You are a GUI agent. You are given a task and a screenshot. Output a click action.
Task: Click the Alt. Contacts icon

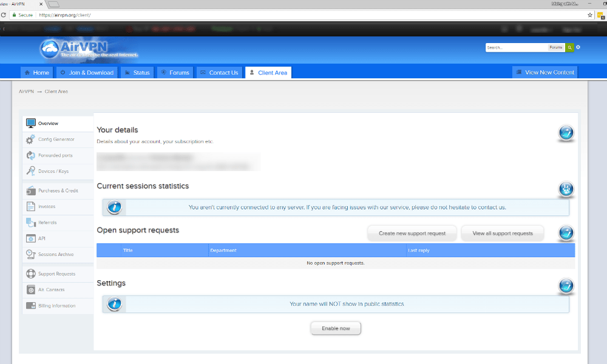(30, 289)
